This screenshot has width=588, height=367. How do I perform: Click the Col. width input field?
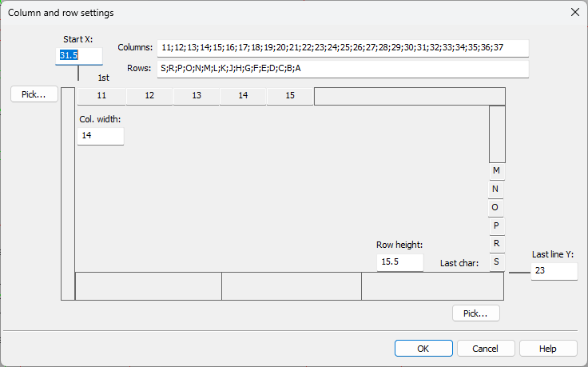[x=101, y=136]
